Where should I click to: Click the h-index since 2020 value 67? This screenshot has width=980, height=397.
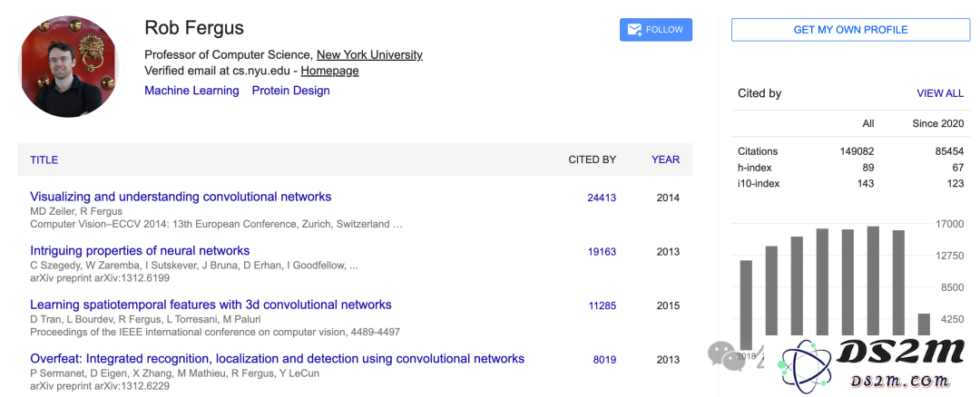(958, 168)
